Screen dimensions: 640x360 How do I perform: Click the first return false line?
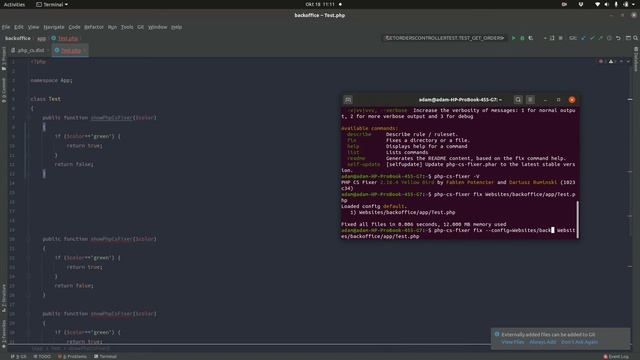pyautogui.click(x=74, y=164)
